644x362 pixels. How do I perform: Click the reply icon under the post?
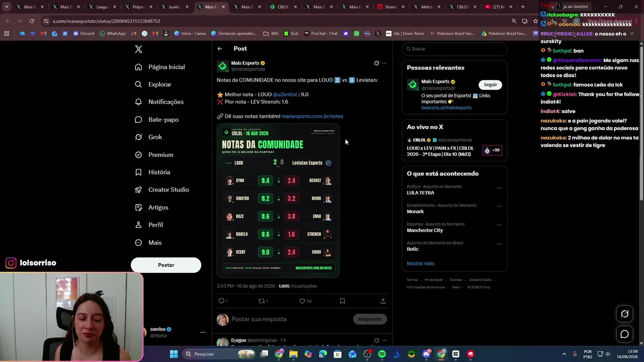pyautogui.click(x=221, y=301)
